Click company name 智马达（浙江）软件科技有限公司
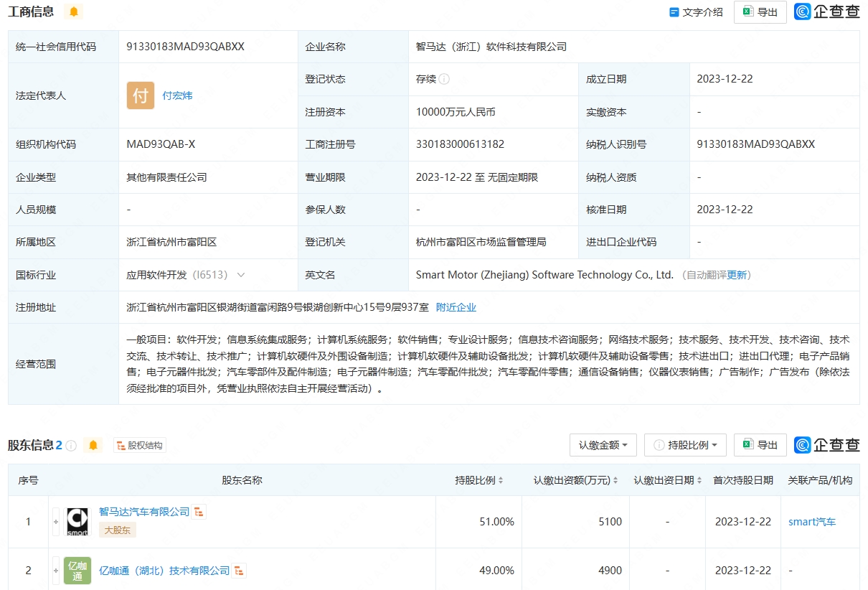 coord(491,47)
